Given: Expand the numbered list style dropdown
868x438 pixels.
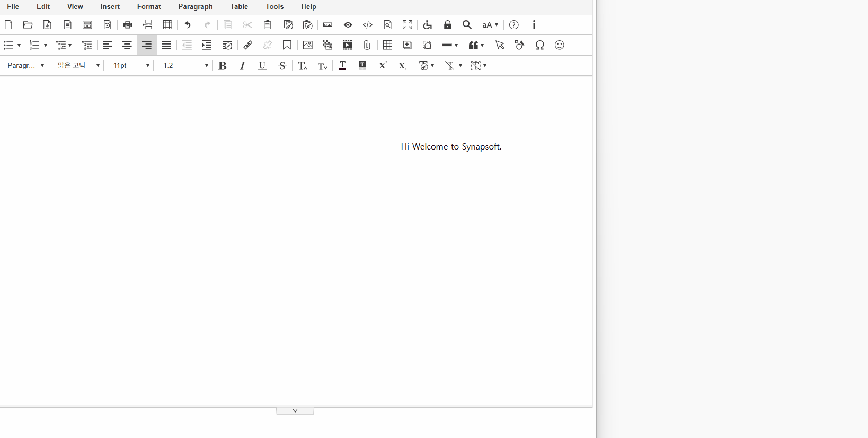Looking at the screenshot, I should [x=46, y=46].
